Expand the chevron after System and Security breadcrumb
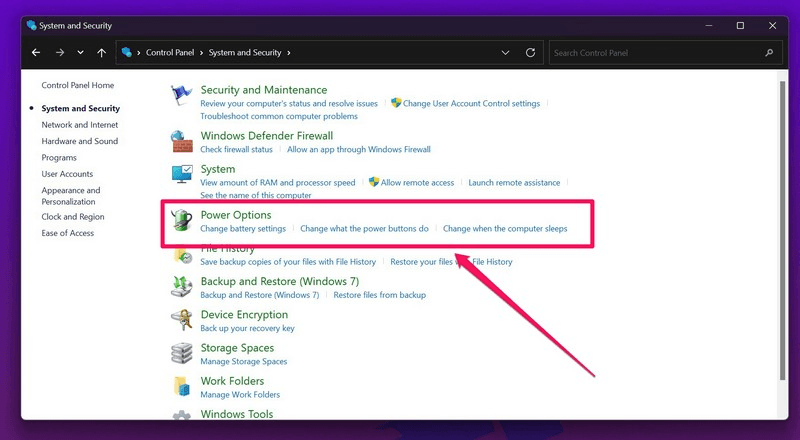This screenshot has height=440, width=800. (289, 52)
